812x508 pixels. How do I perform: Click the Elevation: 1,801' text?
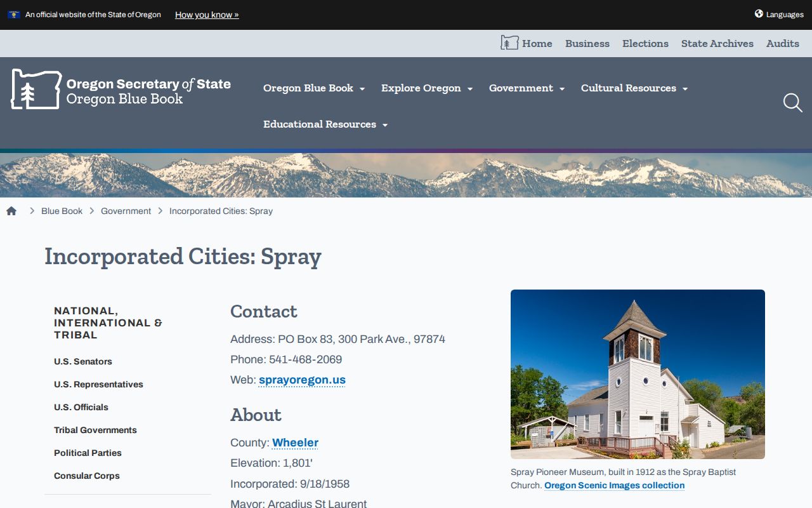(x=272, y=463)
